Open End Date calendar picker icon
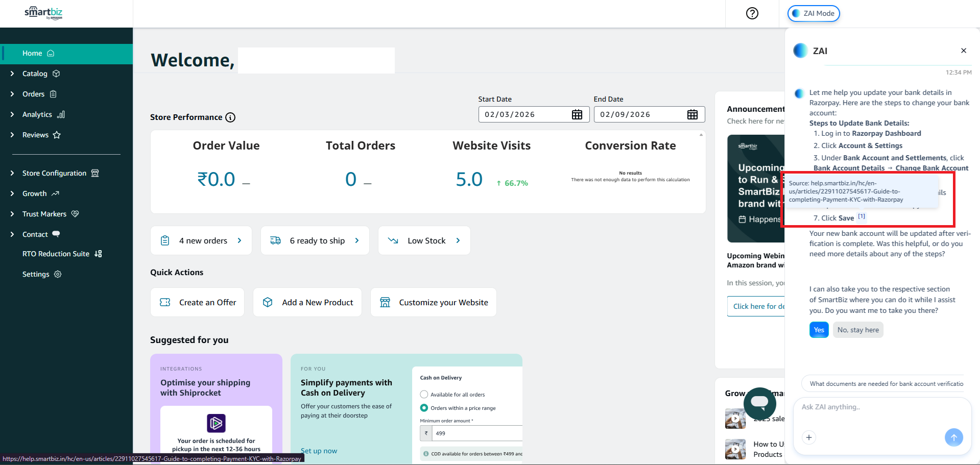Viewport: 980px width, 465px height. [x=692, y=114]
